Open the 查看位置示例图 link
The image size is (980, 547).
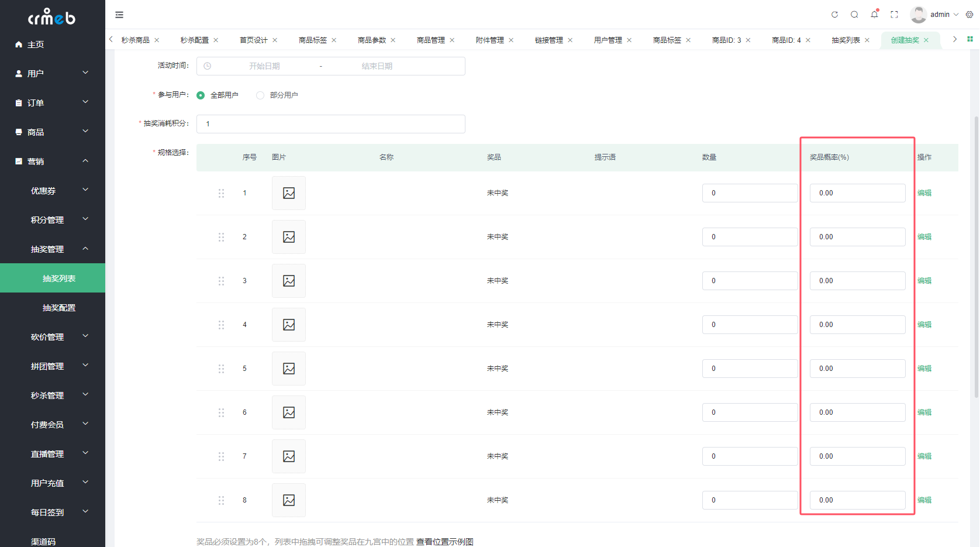pyautogui.click(x=445, y=542)
